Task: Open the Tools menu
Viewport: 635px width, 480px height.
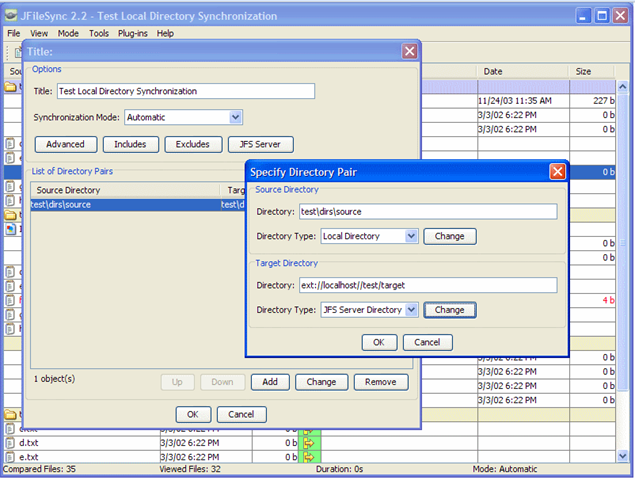Action: pyautogui.click(x=99, y=33)
